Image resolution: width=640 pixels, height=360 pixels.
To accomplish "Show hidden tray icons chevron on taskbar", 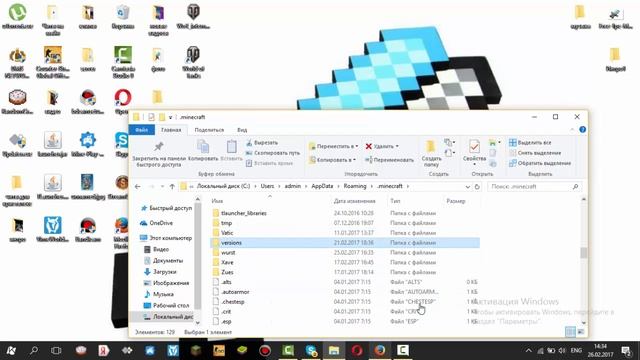I will 529,350.
